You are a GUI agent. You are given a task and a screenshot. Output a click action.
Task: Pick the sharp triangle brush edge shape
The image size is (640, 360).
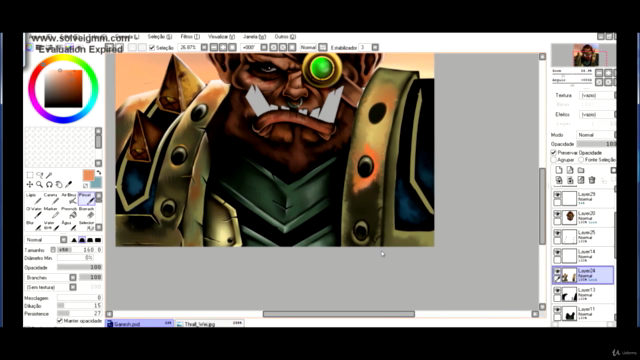[x=74, y=240]
